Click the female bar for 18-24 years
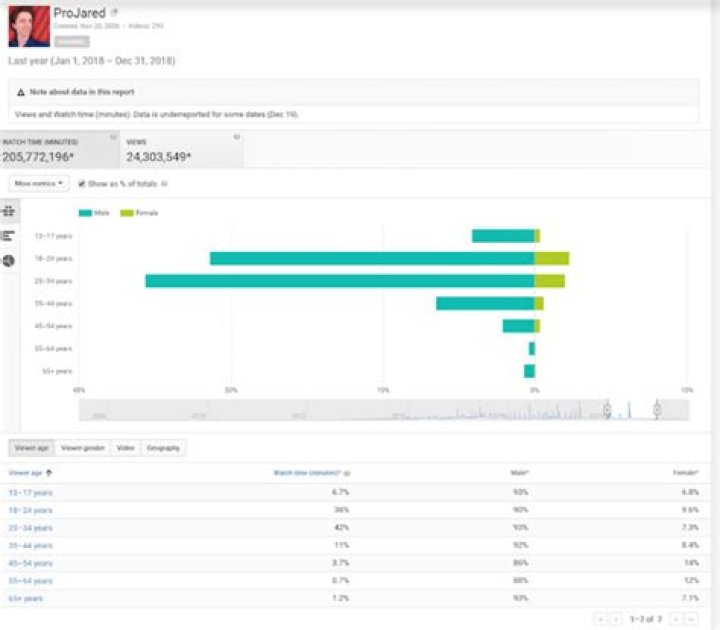The image size is (720, 630). 552,259
